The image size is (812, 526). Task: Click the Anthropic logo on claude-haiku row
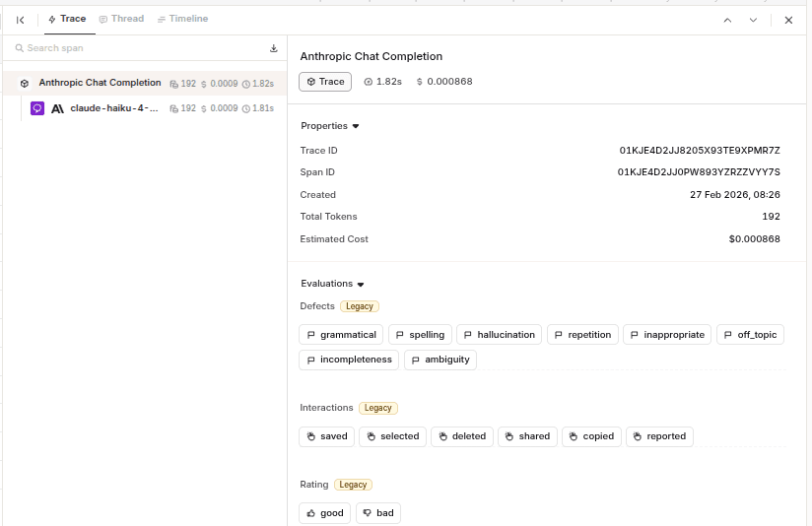(x=57, y=108)
